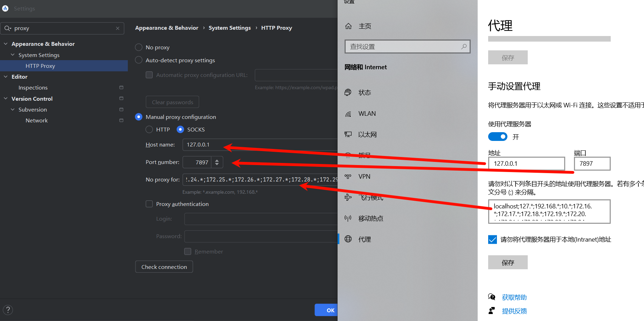This screenshot has height=321, width=644.
Task: Collapse the Version Control tree node
Action: [x=6, y=99]
